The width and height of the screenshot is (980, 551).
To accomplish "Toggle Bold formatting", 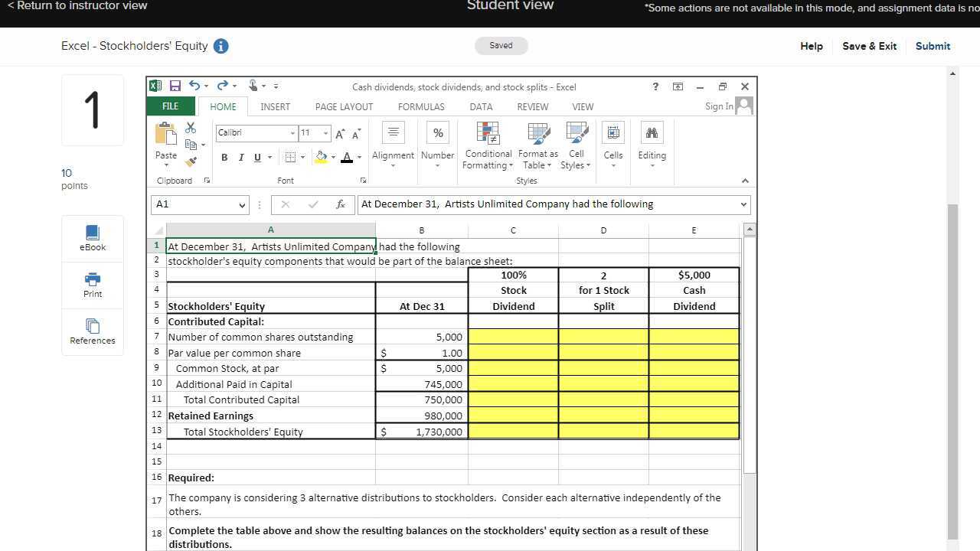I will click(224, 158).
